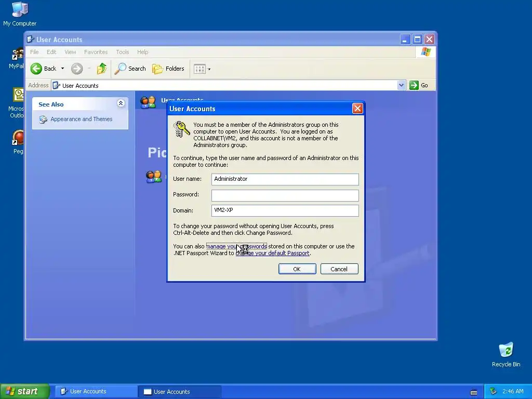This screenshot has height=399, width=532.
Task: Click OK in the User Accounts dialog
Action: (297, 269)
